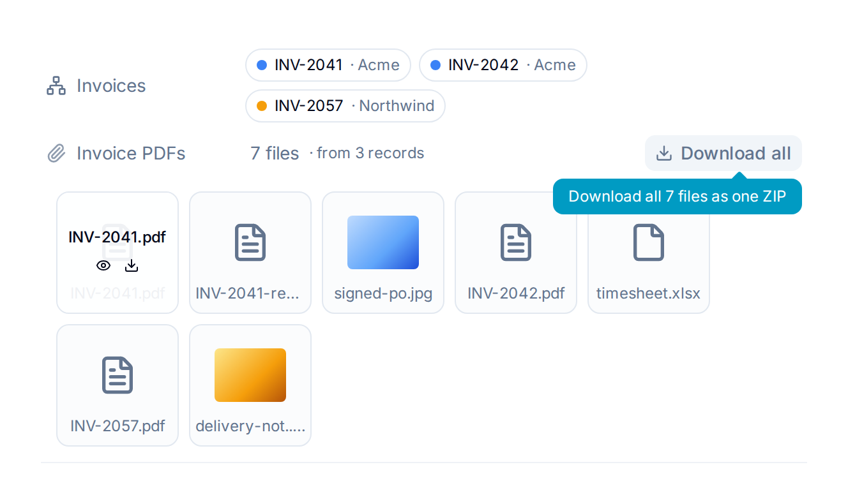Open the signed-po.jpg blue thumbnail
Screen dimensions: 848x504
[383, 242]
